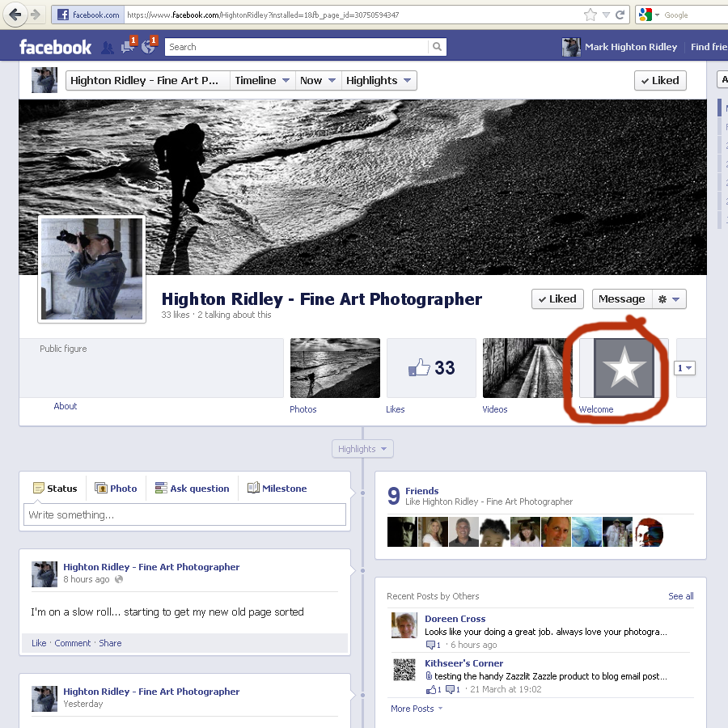Select the Milestone composer tab
The width and height of the screenshot is (728, 728).
pos(277,489)
